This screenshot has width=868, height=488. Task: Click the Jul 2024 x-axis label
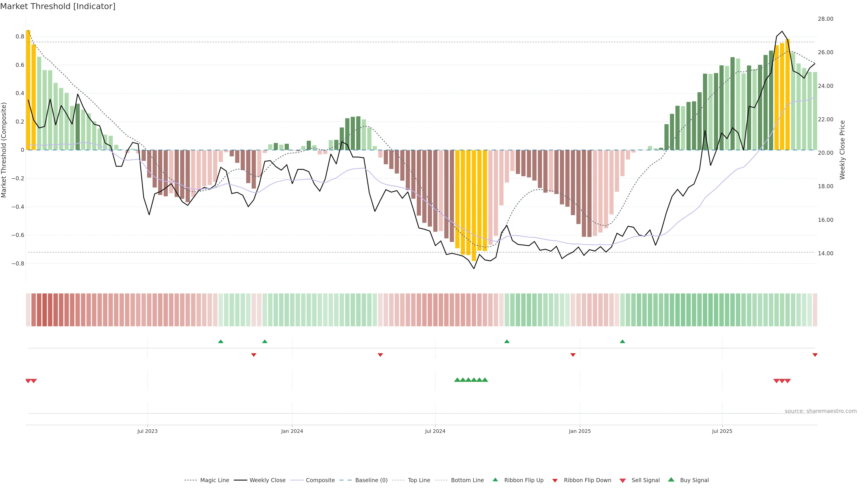pos(435,431)
